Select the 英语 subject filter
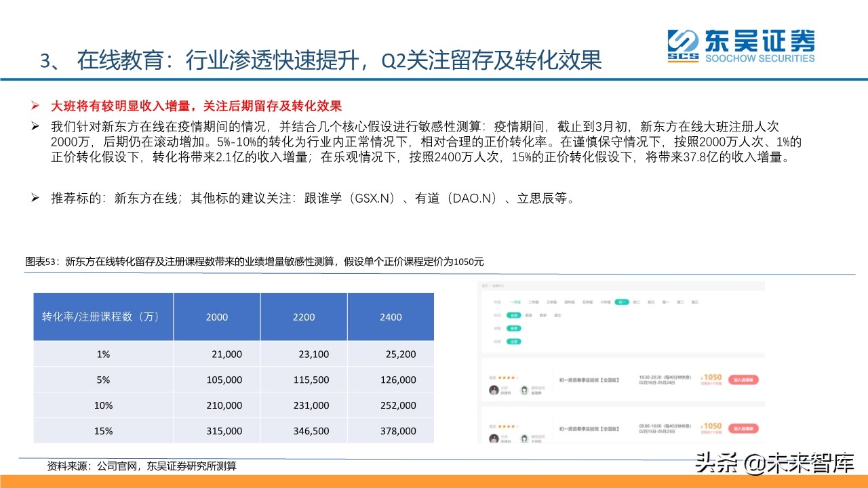 click(x=528, y=315)
